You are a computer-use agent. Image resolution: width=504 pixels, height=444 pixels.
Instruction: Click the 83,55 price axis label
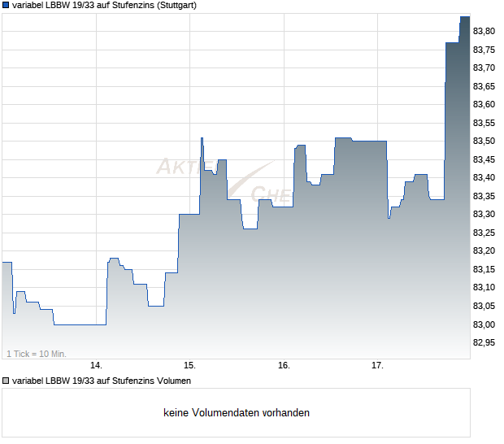(484, 123)
